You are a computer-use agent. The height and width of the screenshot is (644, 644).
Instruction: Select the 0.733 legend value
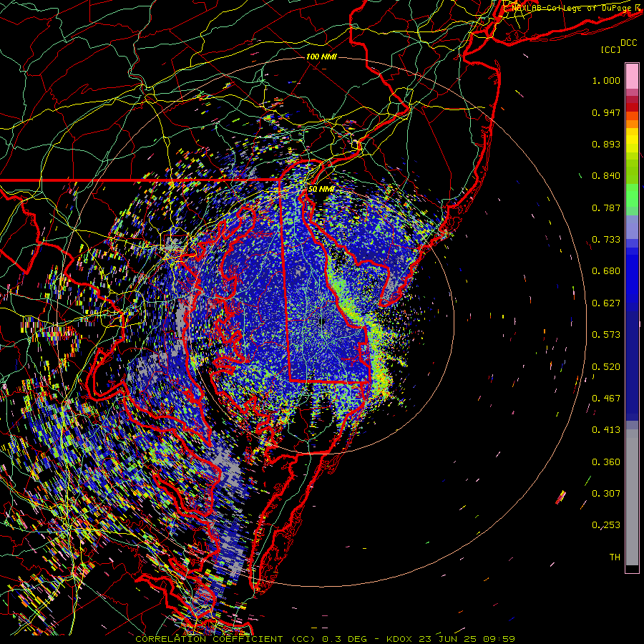tap(606, 240)
